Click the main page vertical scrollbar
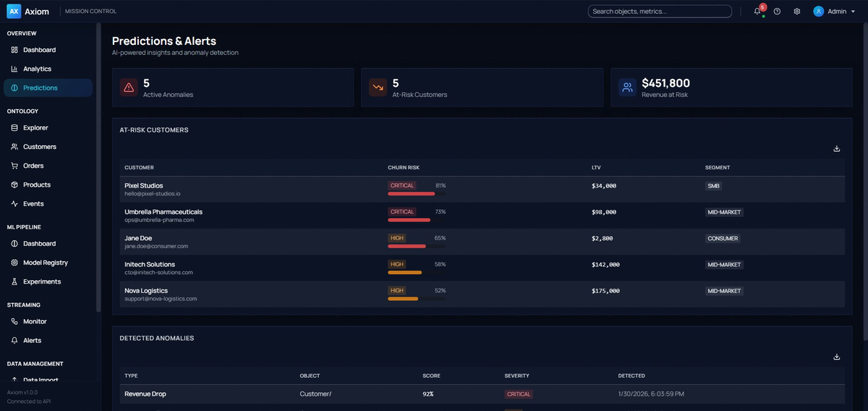Viewport: 868px width, 411px height. pyautogui.click(x=865, y=181)
